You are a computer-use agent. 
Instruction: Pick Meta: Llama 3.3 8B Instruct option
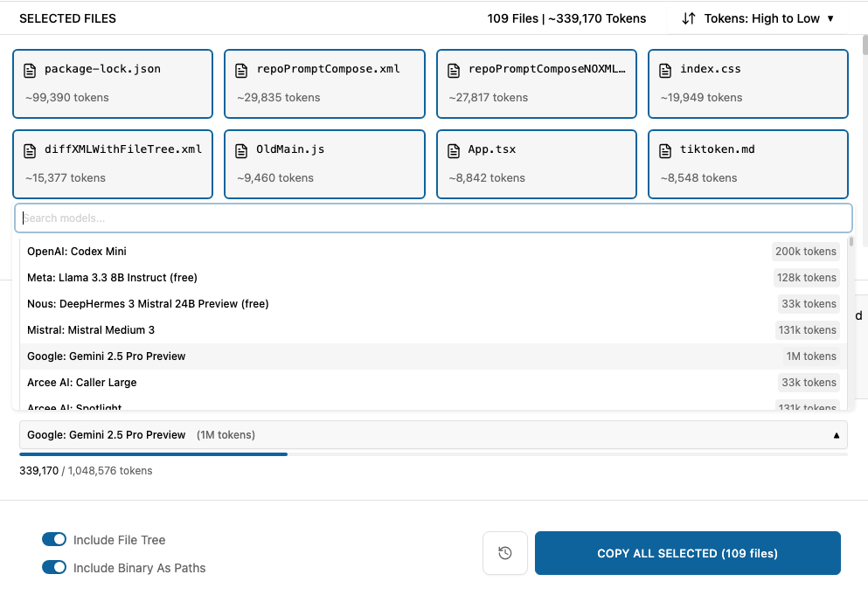coord(112,278)
